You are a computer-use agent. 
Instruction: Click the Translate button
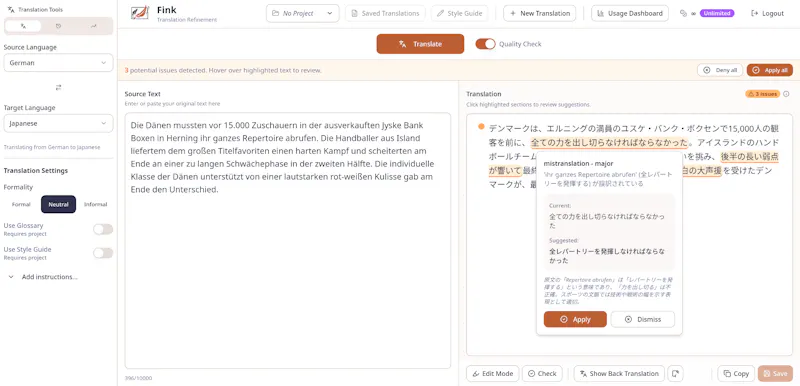point(420,44)
